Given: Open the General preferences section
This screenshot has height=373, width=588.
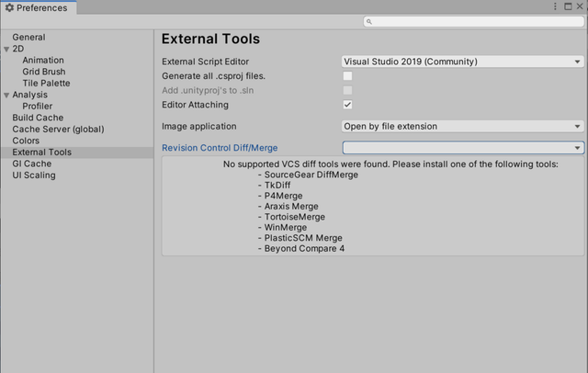Looking at the screenshot, I should pos(28,38).
